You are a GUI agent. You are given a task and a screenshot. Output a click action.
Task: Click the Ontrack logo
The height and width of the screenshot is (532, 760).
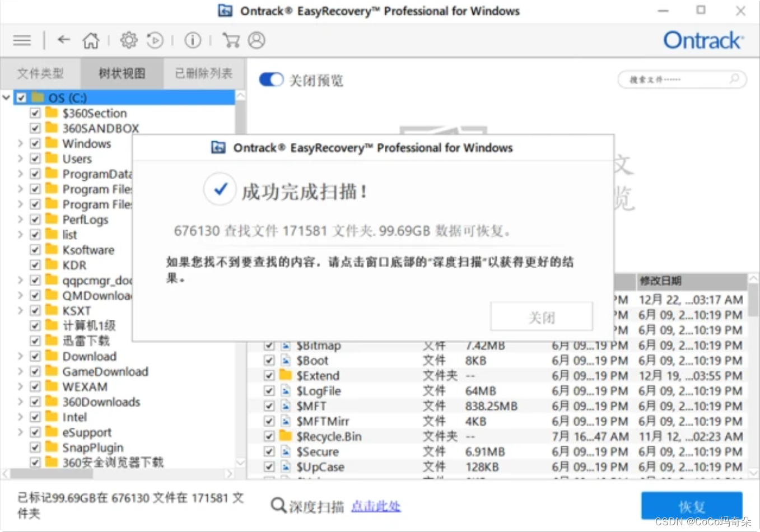click(703, 40)
